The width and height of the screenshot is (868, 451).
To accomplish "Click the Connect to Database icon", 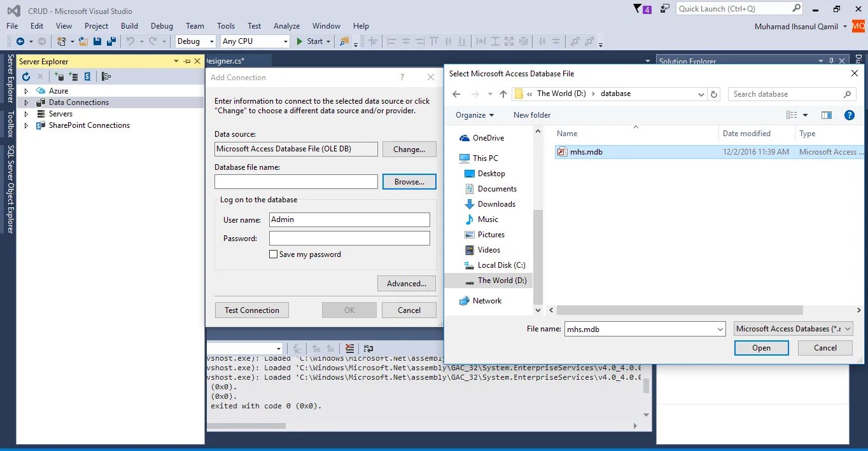I will pos(59,76).
